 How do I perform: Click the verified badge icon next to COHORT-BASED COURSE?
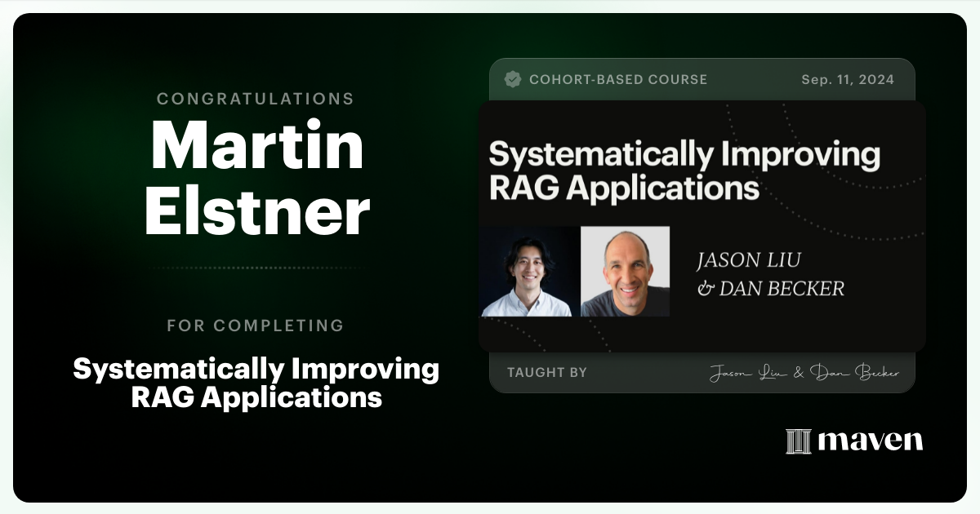point(514,79)
